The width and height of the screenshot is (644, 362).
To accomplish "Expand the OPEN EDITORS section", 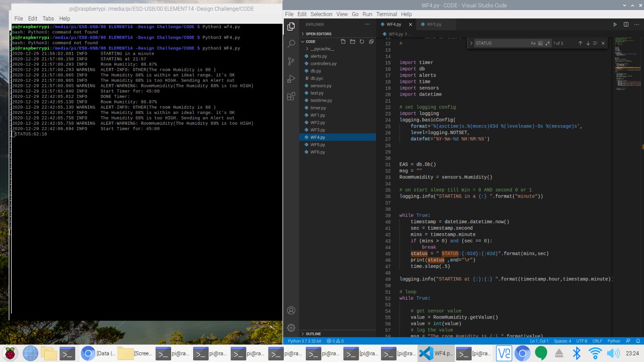I will (318, 34).
